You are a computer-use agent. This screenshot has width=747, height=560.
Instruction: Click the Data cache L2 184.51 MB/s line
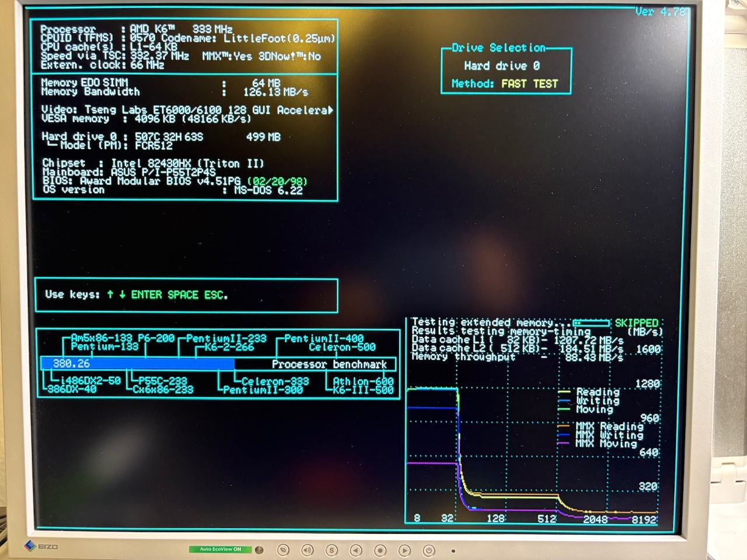(x=517, y=348)
